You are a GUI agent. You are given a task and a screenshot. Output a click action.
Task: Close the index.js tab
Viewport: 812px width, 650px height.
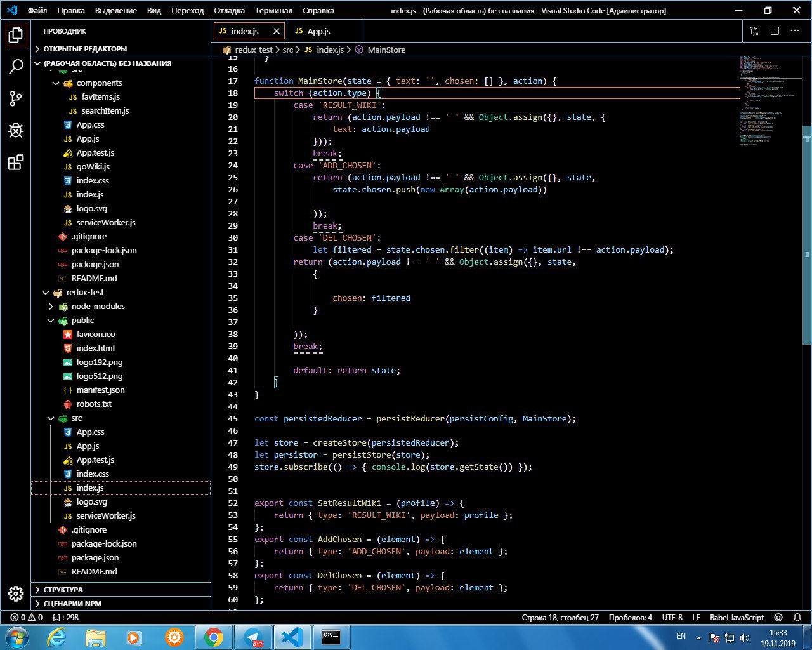click(x=277, y=31)
